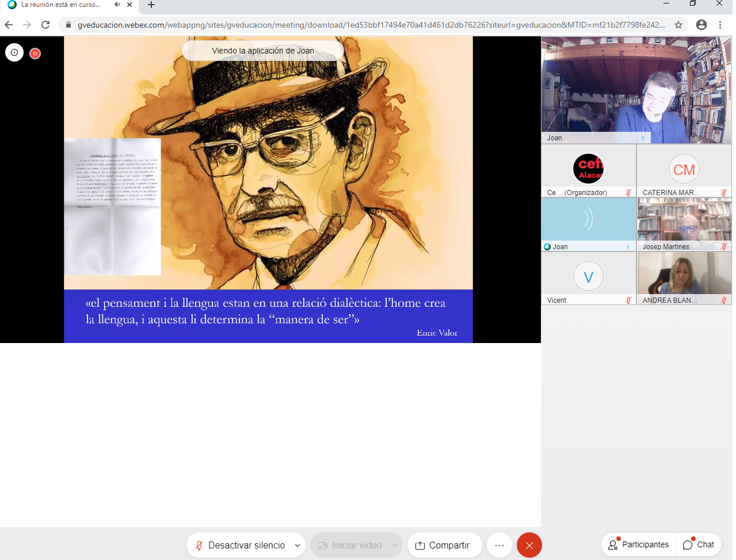736x560 pixels.
Task: Expand the video options arrow beside Iniciar vídeo
Action: (x=395, y=546)
